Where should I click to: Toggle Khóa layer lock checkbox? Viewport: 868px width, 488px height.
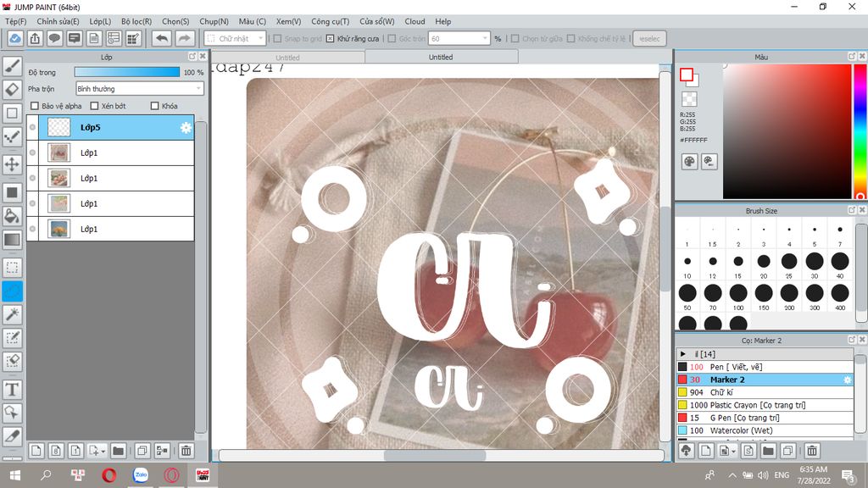pyautogui.click(x=155, y=106)
